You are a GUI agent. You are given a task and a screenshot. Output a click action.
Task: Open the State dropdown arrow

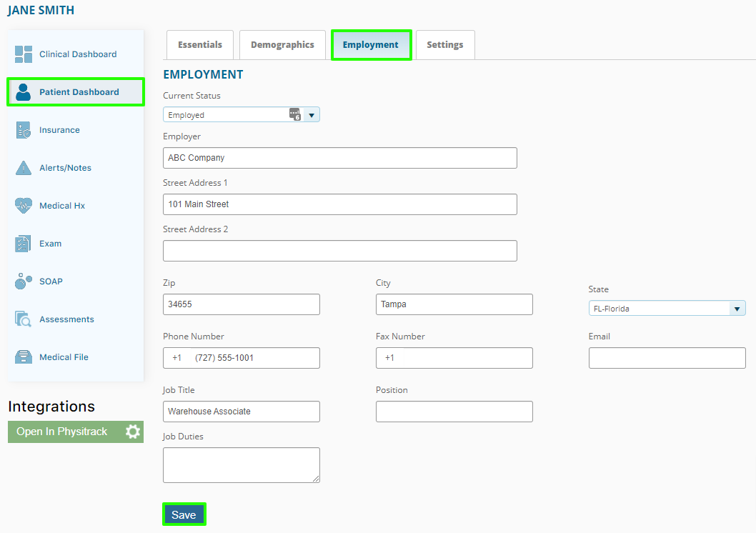coord(737,309)
